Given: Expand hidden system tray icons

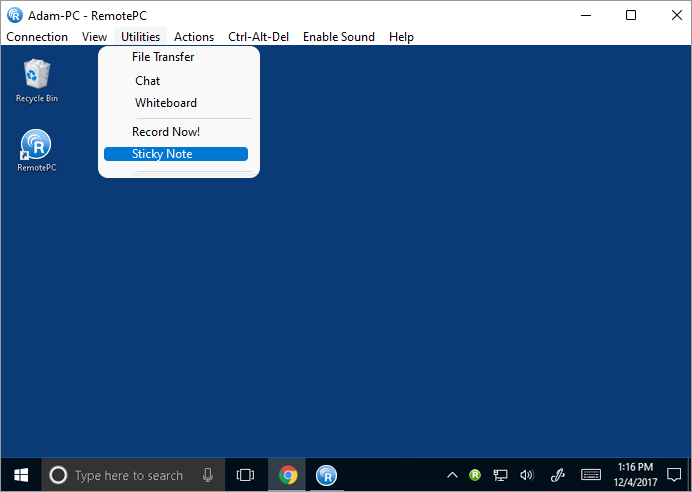Looking at the screenshot, I should click(452, 475).
